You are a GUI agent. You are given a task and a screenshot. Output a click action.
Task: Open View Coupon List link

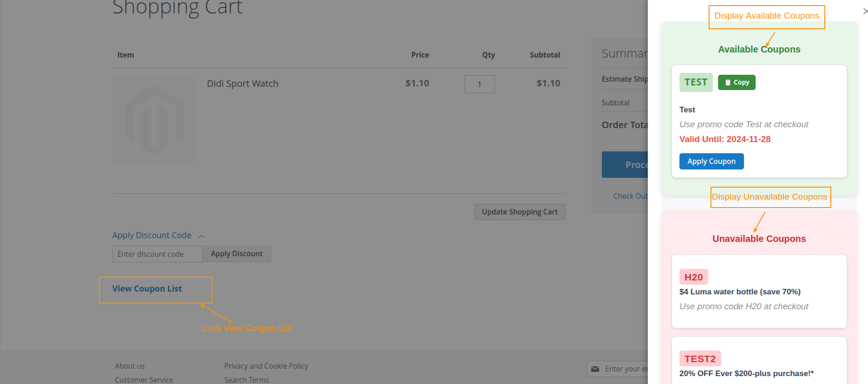coord(147,288)
